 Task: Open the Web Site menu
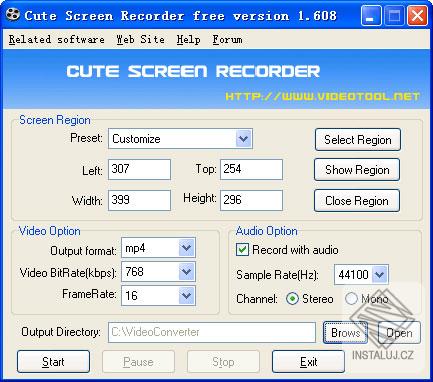coord(140,39)
